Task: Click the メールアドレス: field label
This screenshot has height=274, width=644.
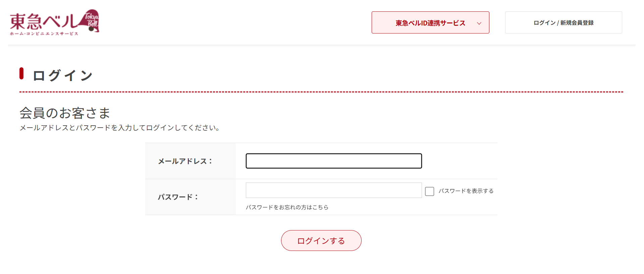Action: point(185,161)
